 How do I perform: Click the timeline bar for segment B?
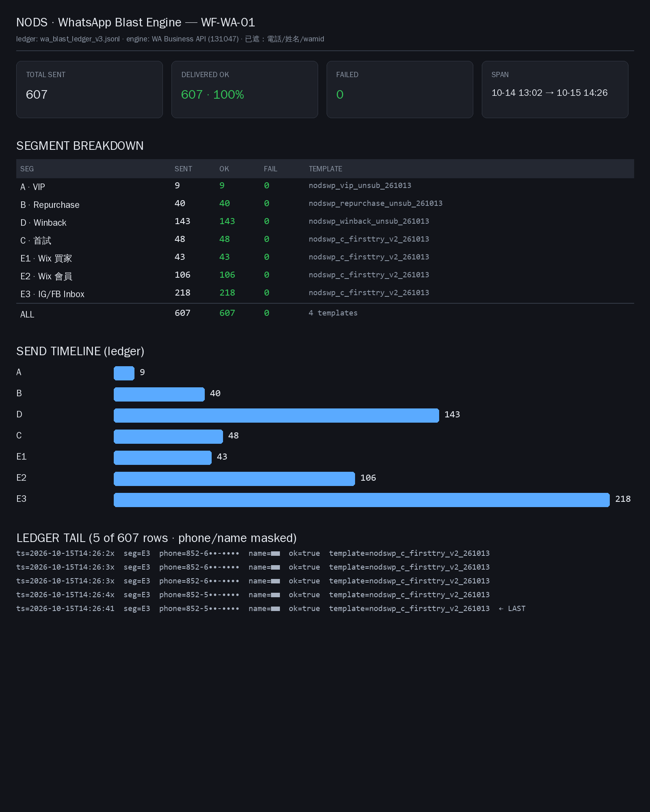coord(159,394)
